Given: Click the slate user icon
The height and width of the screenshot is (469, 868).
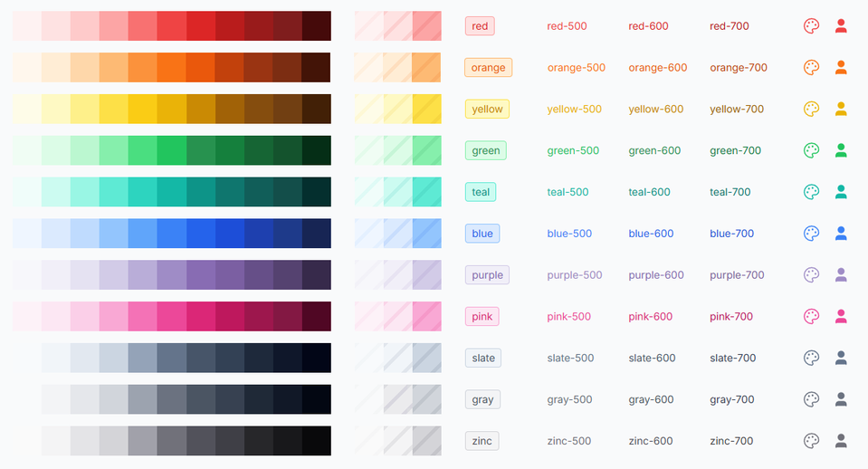Looking at the screenshot, I should [x=841, y=358].
